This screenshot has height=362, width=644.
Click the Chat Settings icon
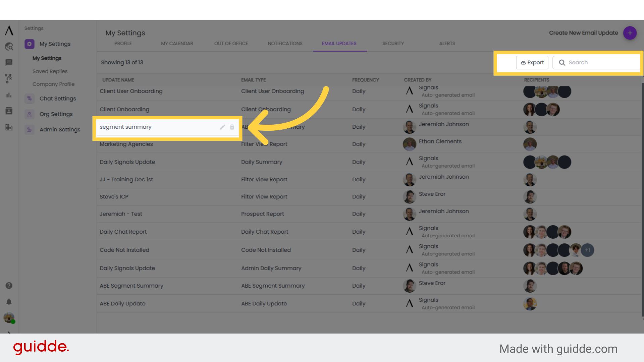coord(30,99)
